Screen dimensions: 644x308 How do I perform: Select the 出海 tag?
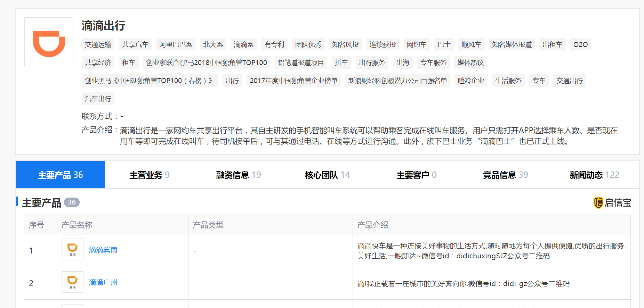[403, 63]
